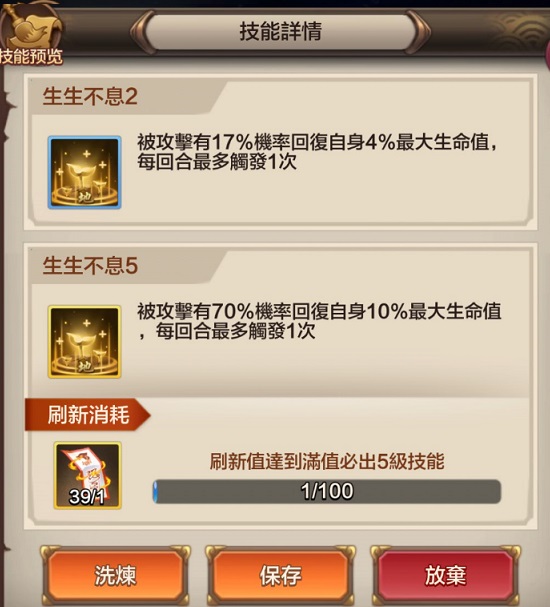The image size is (550, 607).
Task: Select the 生生不息2 skill name header
Action: pos(90,96)
